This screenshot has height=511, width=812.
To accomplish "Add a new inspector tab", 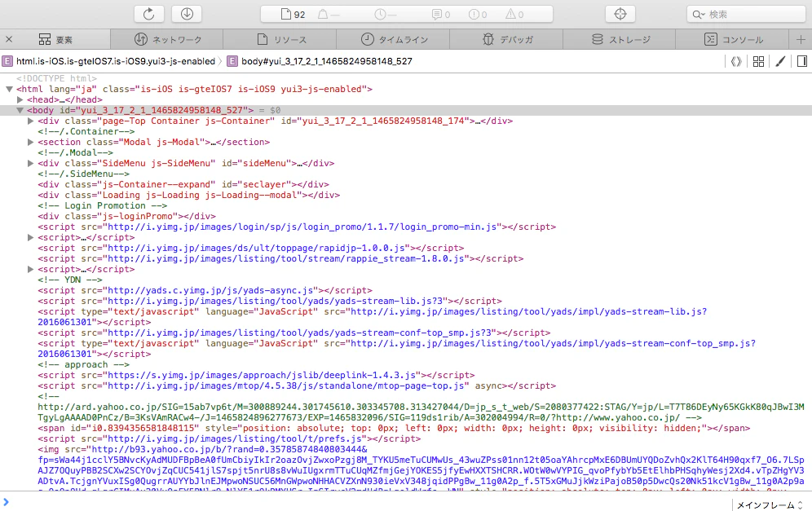I will [801, 39].
